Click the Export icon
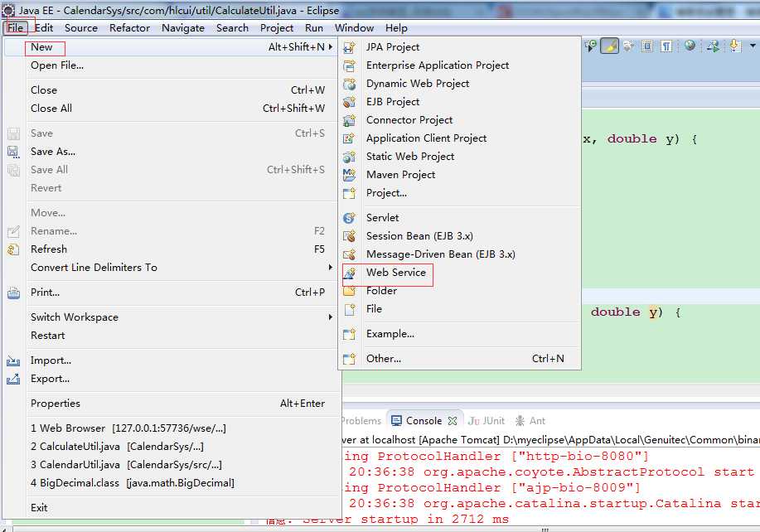Screen dimensions: 760x532 [x=13, y=379]
